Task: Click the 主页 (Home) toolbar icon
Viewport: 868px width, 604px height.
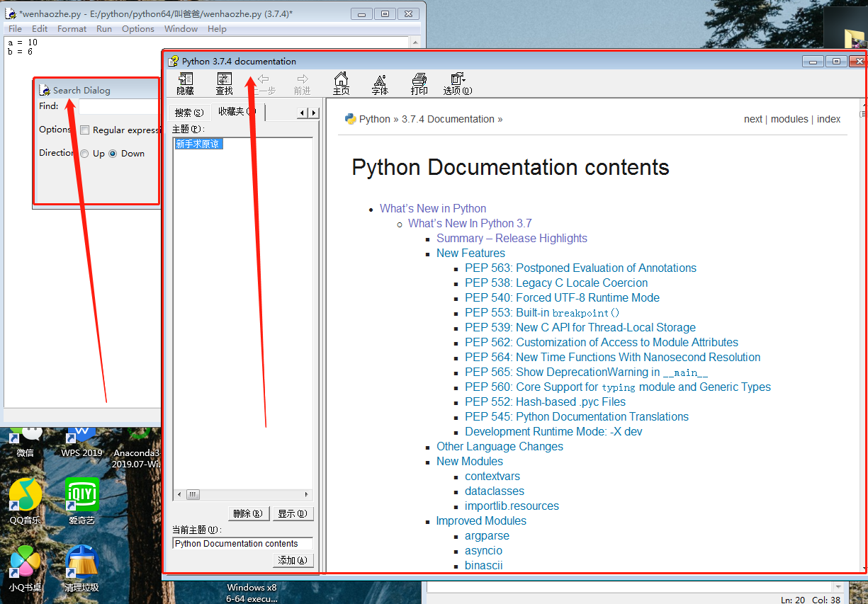Action: [x=341, y=83]
